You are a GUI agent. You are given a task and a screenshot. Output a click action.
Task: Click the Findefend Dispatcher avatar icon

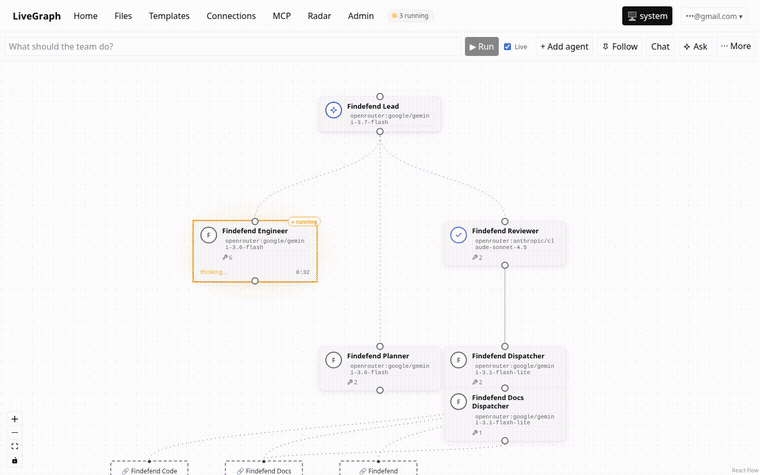click(x=459, y=360)
